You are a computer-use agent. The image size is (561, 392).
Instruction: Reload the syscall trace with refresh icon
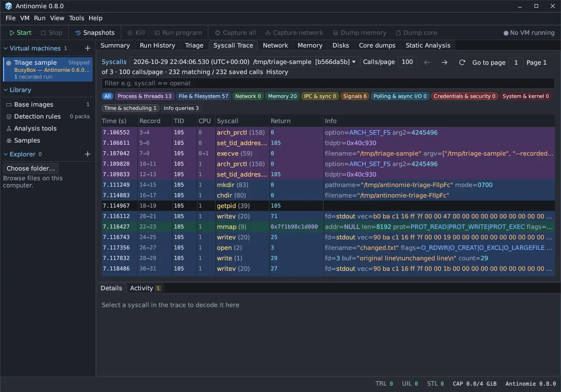click(x=462, y=62)
